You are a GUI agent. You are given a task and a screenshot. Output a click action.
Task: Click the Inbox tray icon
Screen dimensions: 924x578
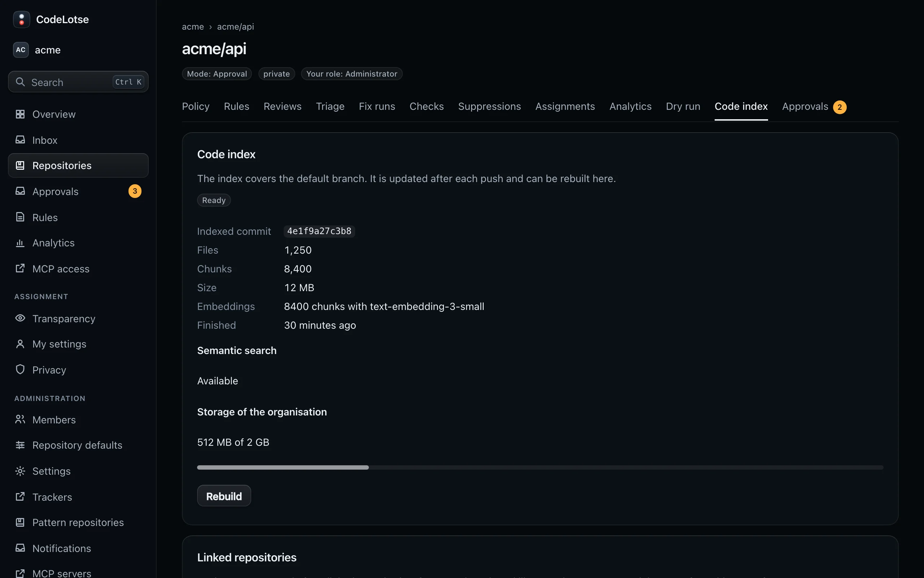pos(20,140)
